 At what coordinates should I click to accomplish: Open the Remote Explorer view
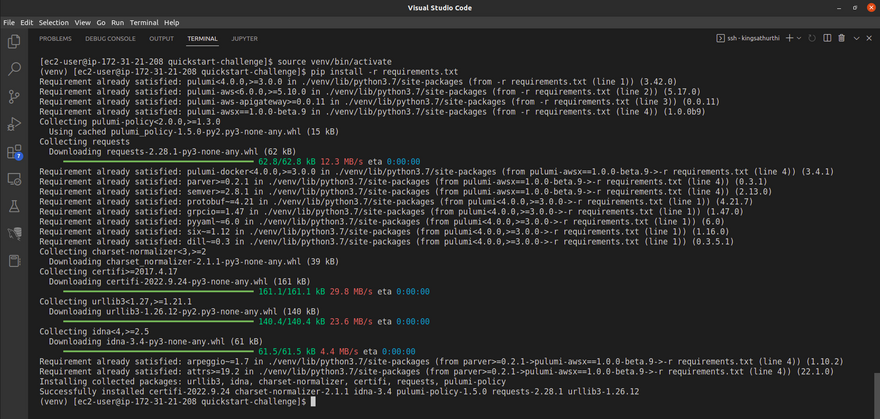(x=14, y=180)
